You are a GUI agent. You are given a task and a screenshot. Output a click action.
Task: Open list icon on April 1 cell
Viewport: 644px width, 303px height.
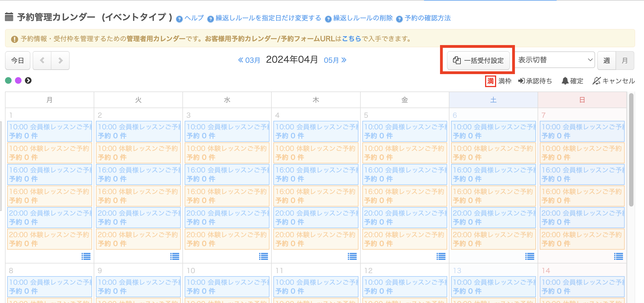pyautogui.click(x=86, y=257)
